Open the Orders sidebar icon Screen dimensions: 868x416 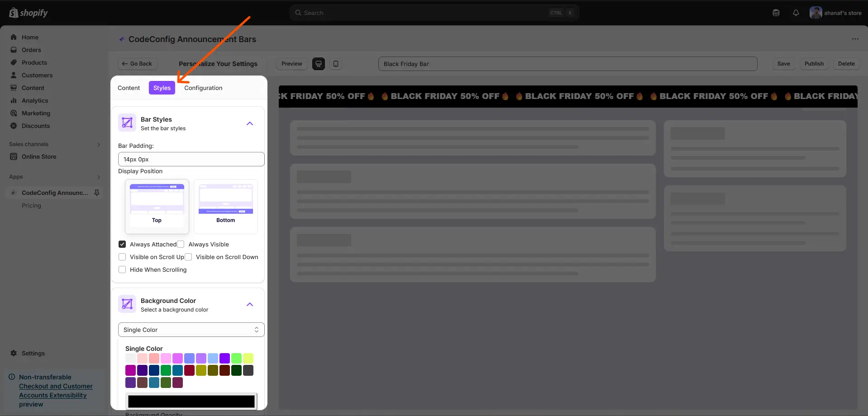click(x=14, y=50)
